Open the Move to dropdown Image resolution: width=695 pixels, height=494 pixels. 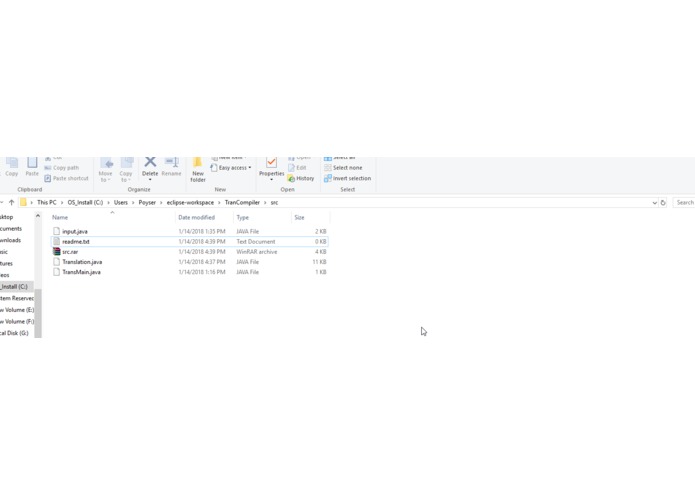tap(105, 169)
